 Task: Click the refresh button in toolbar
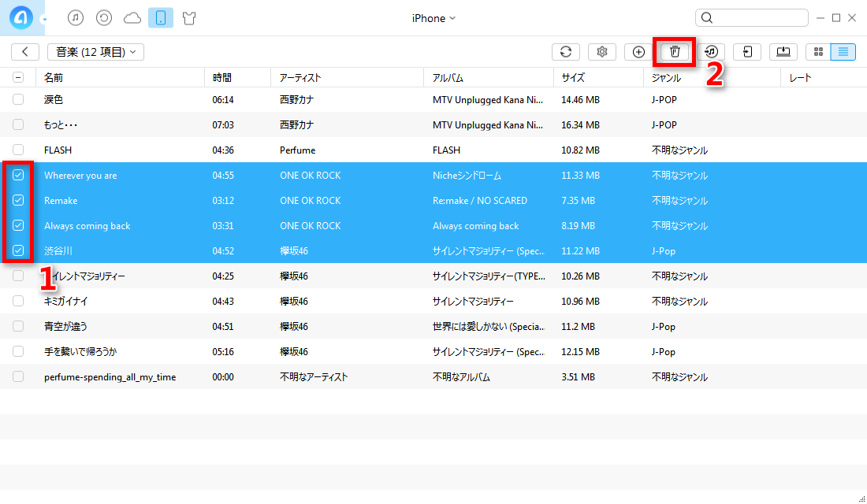tap(566, 52)
